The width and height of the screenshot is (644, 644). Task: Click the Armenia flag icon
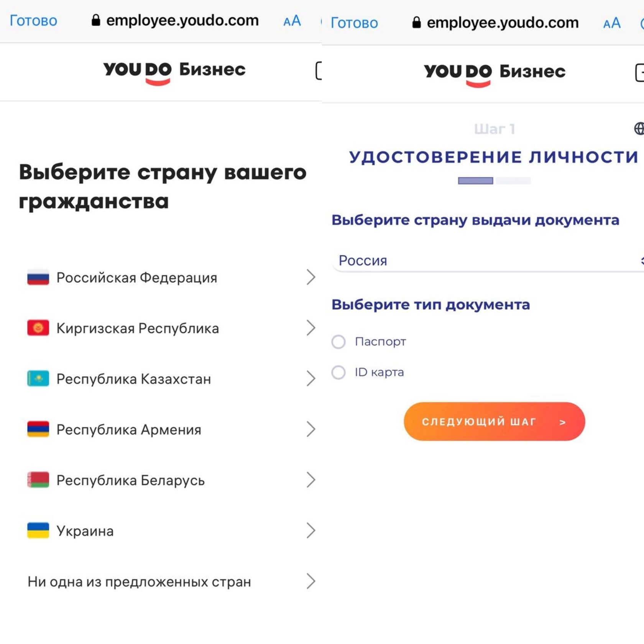coord(38,429)
